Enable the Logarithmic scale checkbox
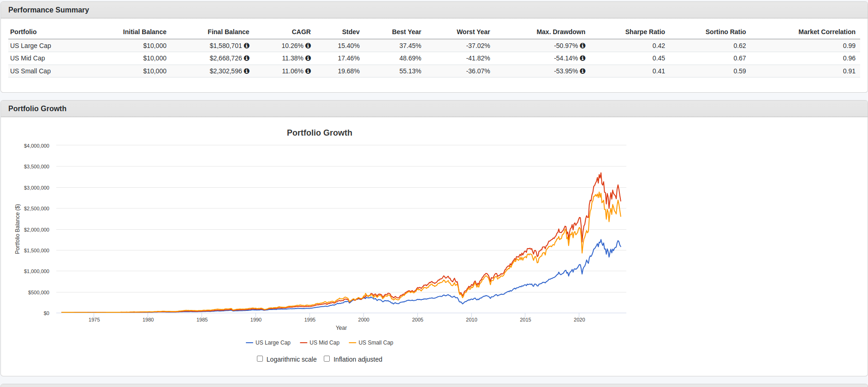 pos(260,359)
